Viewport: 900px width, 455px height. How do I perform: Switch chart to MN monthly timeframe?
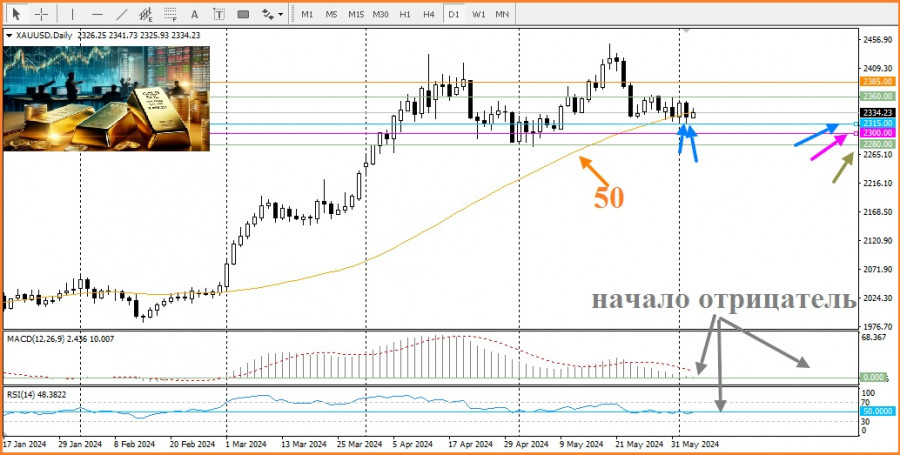(x=502, y=14)
